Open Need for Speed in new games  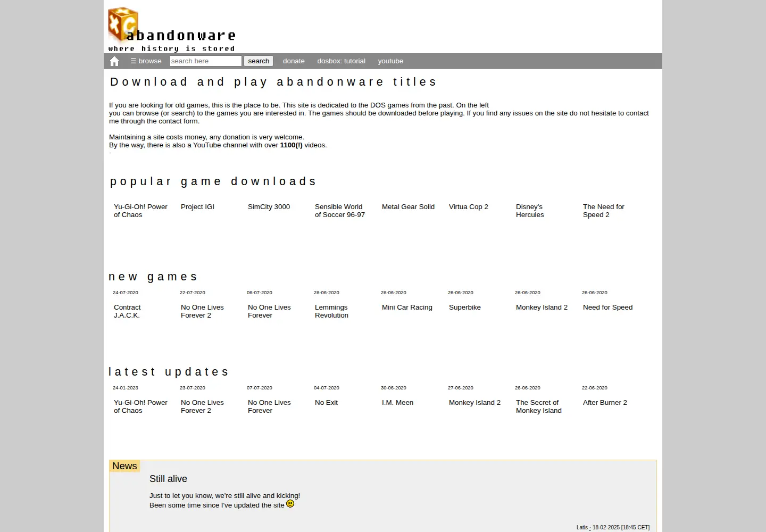click(608, 307)
